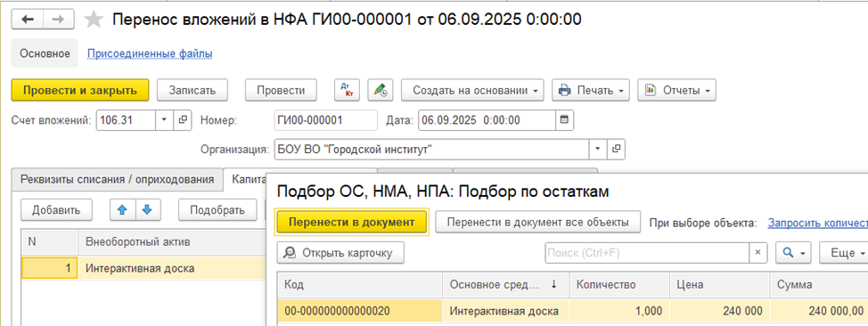Click the Количество column header
Screen dimensions: 868x326
pos(619,284)
